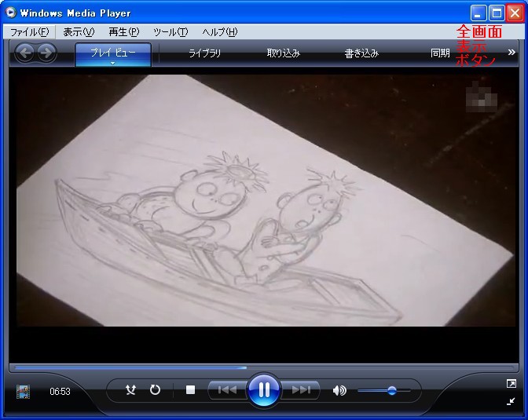Viewport: 528px width, 420px height.
Task: Stop the video playback
Action: coord(191,389)
